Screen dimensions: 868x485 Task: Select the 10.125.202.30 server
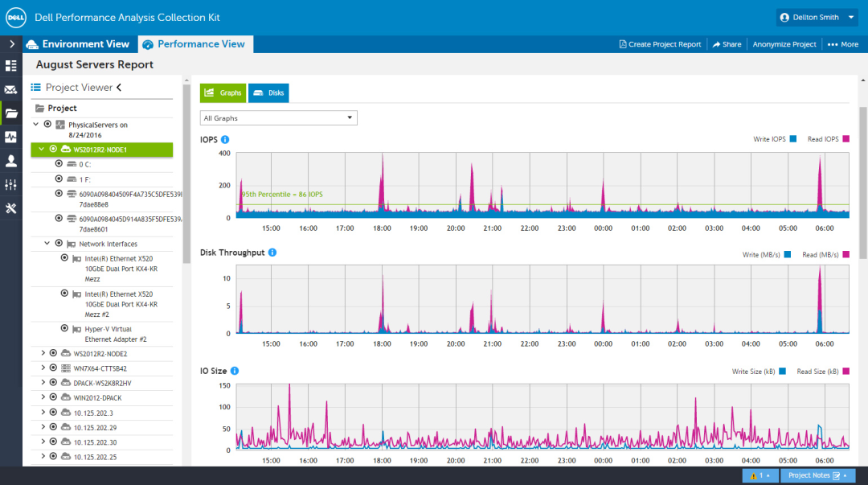coord(95,442)
